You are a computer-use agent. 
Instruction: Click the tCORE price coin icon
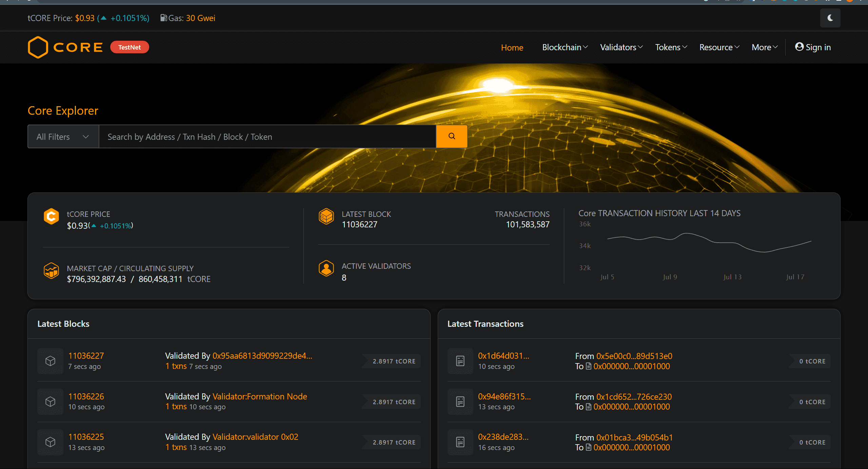tap(51, 216)
